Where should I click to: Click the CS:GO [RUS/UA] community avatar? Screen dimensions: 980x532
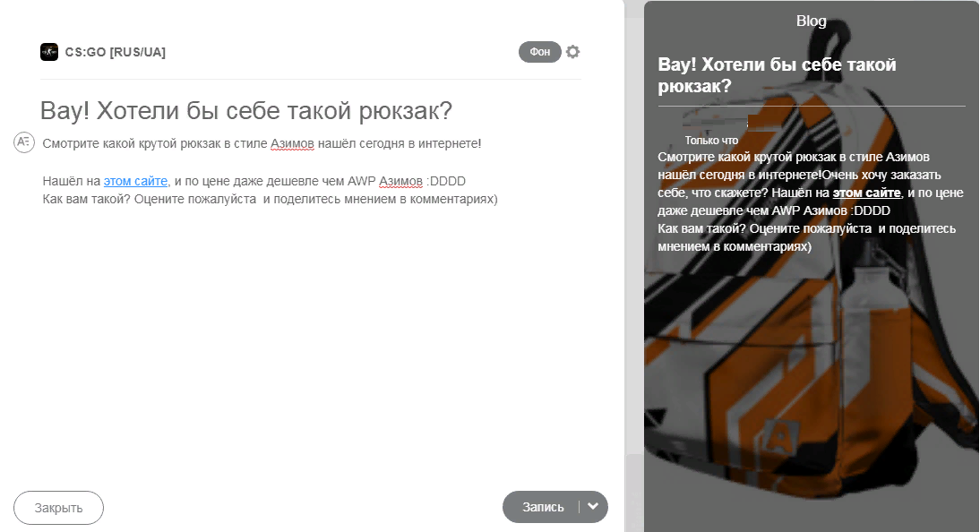49,52
